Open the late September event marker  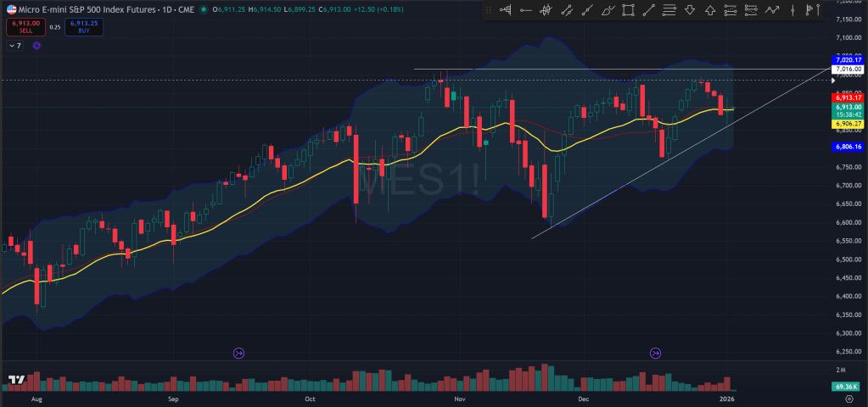coord(238,353)
